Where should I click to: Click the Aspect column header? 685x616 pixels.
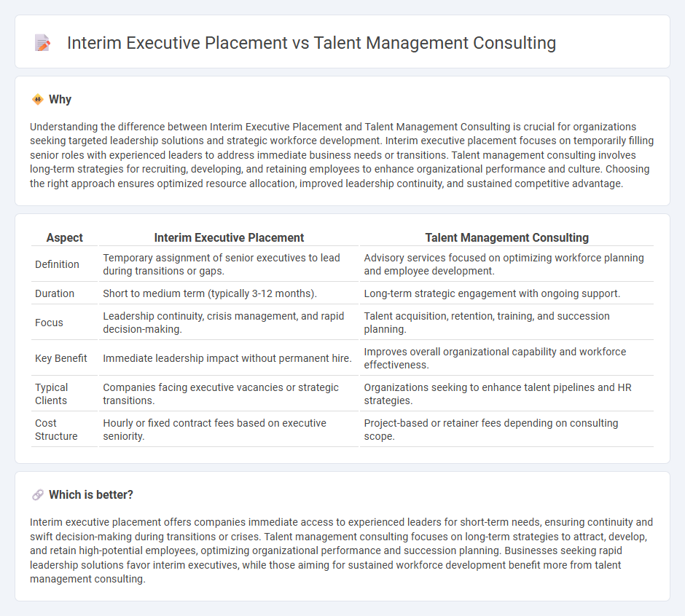click(x=65, y=237)
